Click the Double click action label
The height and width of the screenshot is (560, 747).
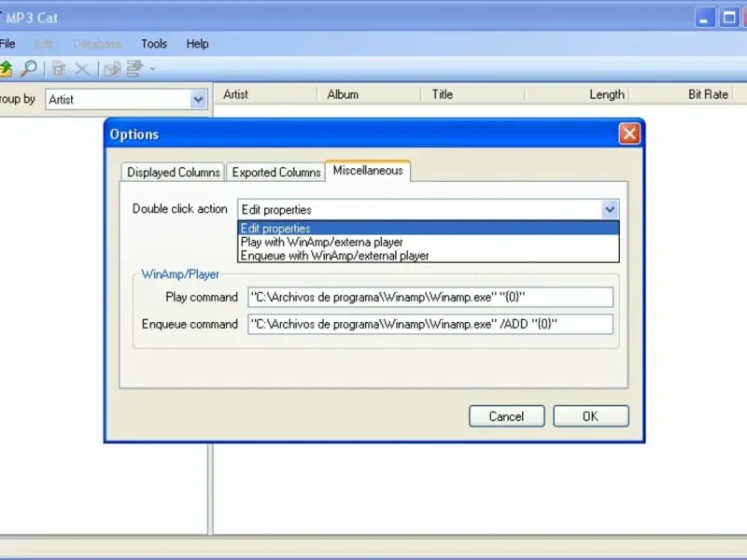pos(179,209)
